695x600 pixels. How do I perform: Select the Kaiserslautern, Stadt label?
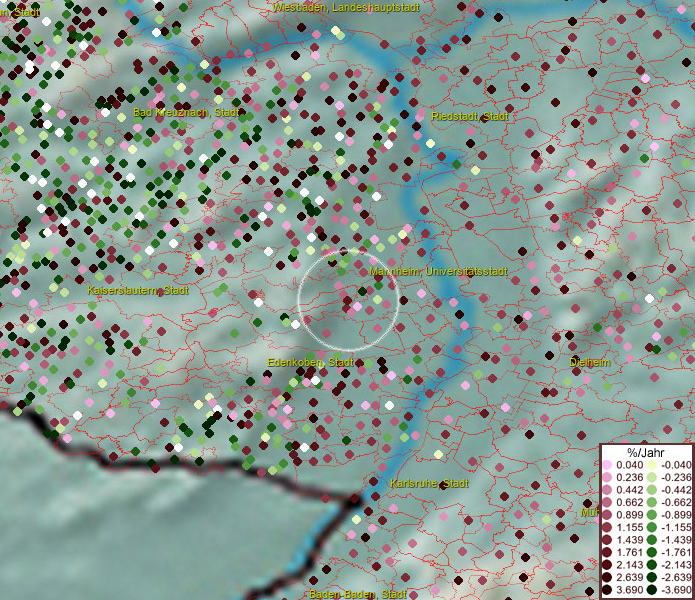(x=138, y=290)
